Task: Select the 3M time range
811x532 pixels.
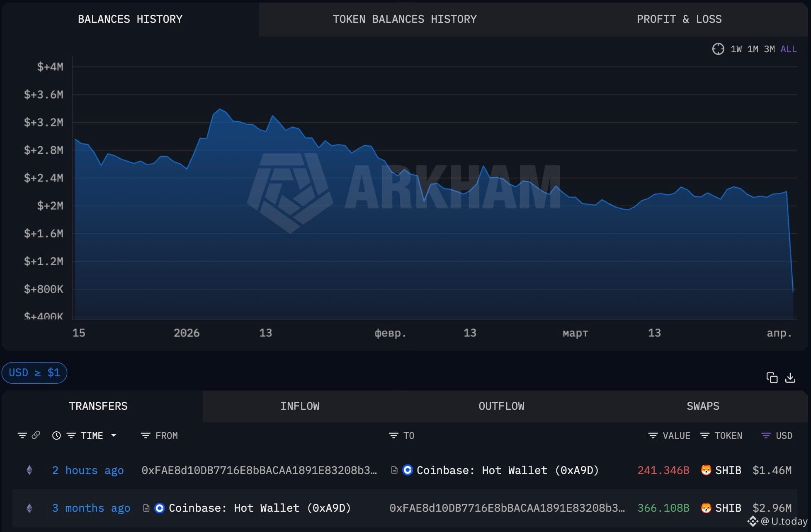Action: (x=769, y=49)
